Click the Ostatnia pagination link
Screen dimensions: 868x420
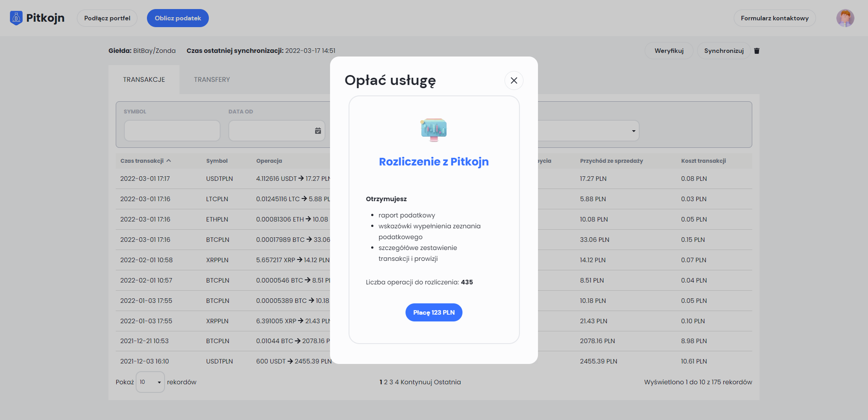coord(447,382)
